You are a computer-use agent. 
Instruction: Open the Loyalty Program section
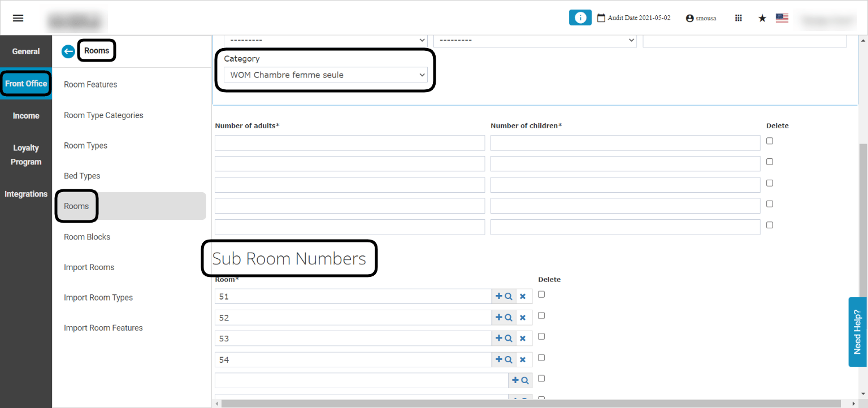click(26, 155)
